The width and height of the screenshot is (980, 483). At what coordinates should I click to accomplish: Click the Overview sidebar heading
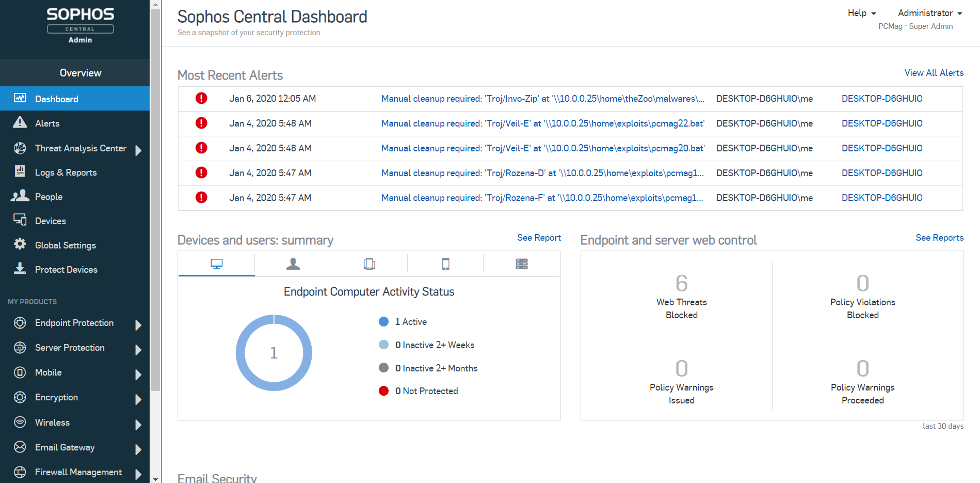[81, 73]
